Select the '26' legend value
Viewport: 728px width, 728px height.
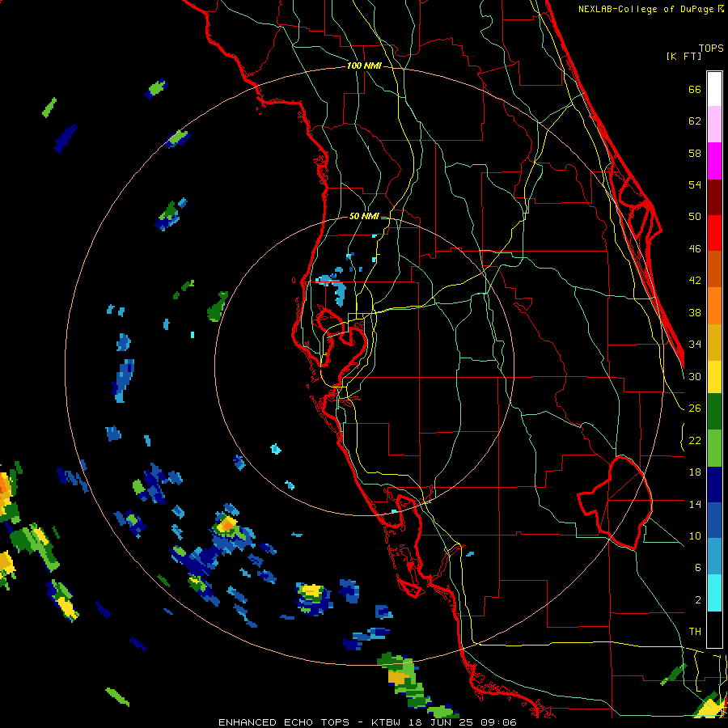tap(695, 408)
